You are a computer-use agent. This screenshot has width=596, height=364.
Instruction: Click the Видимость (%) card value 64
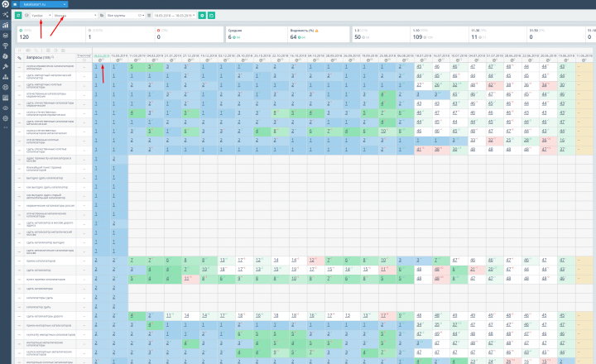[x=293, y=37]
